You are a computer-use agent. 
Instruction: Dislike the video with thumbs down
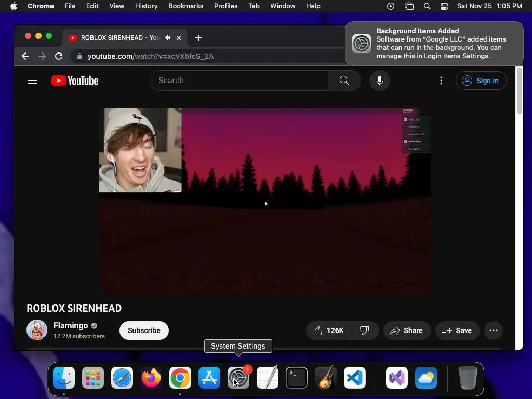[364, 330]
